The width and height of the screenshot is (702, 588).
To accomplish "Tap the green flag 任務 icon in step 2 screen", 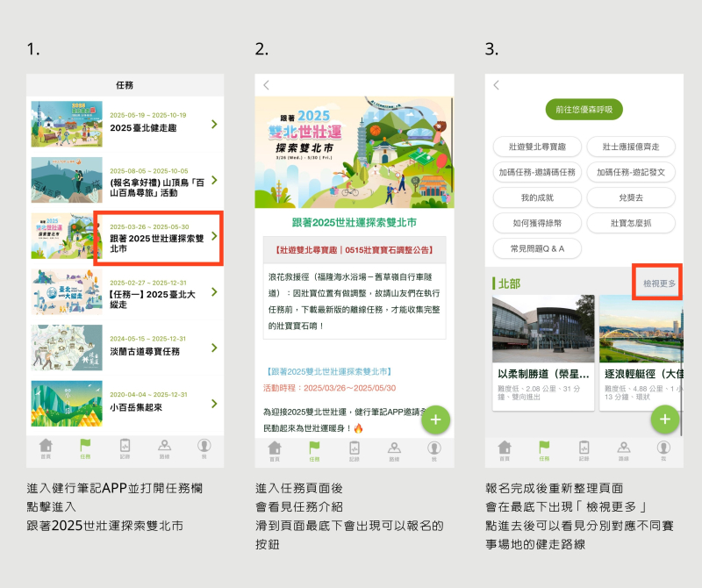I will (314, 449).
